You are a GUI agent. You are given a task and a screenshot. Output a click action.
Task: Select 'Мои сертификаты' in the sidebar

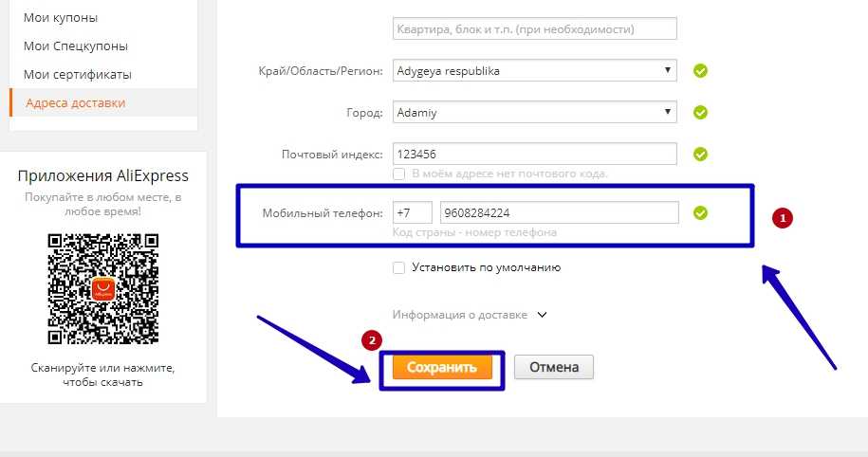(x=78, y=74)
